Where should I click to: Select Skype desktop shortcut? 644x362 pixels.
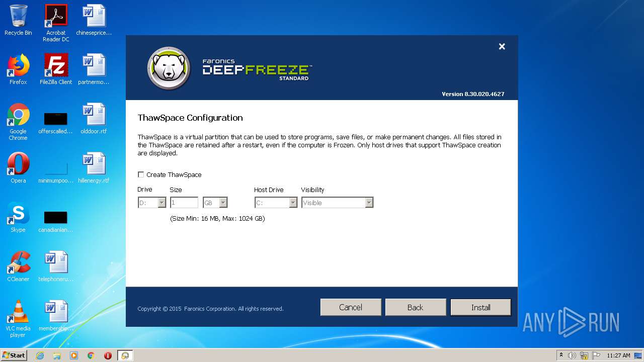(x=18, y=218)
